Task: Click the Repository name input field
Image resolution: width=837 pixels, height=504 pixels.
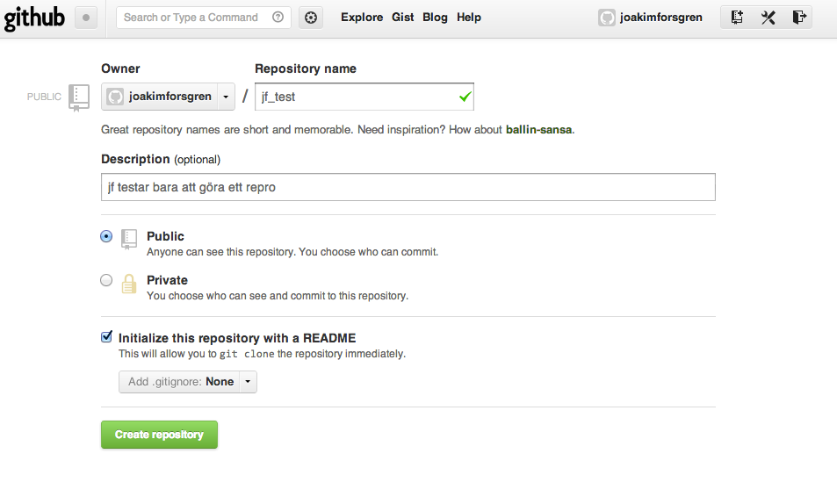Action: coord(356,97)
